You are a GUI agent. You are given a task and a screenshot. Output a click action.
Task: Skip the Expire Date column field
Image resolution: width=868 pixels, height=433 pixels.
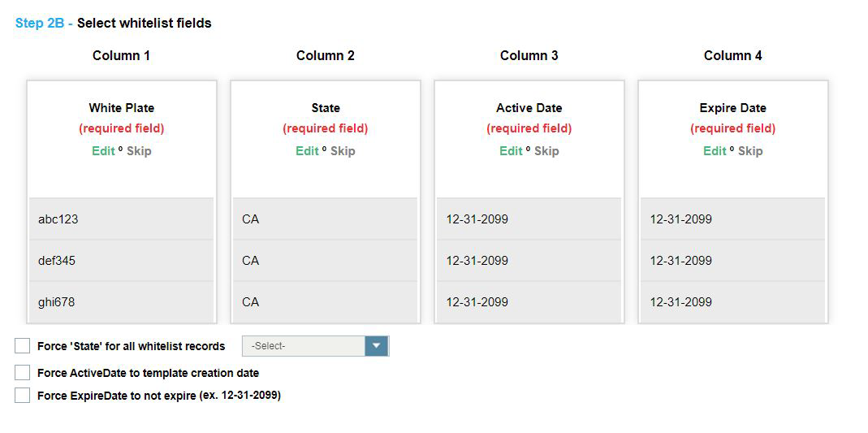[750, 151]
